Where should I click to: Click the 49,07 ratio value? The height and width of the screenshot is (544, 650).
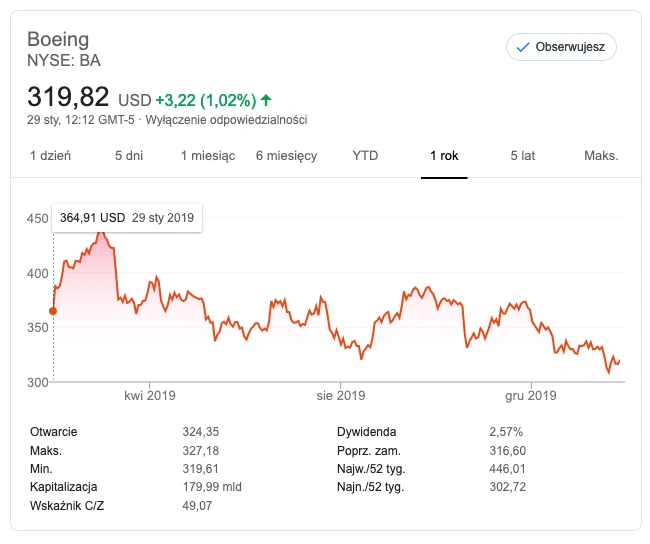(197, 506)
